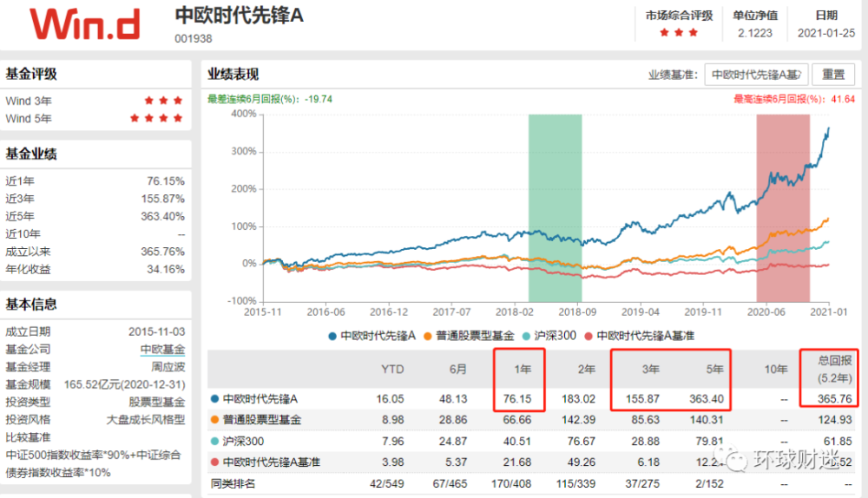Click 中欧时代先锋A 2-year value 183.02
The image size is (868, 498).
coord(578,399)
